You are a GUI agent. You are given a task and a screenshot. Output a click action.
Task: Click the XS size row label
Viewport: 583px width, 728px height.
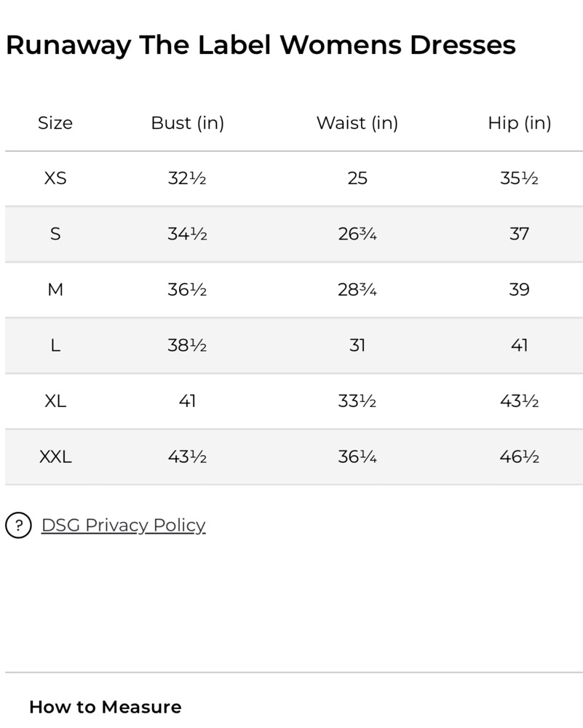(55, 178)
